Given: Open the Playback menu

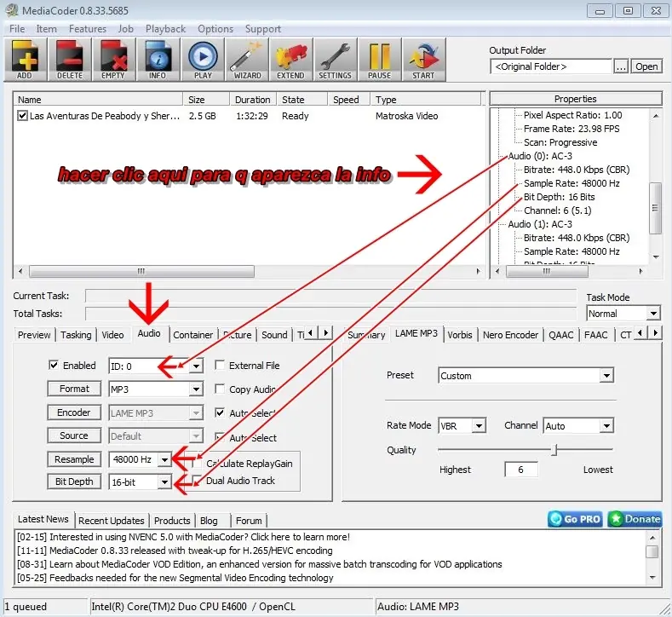Looking at the screenshot, I should tap(165, 29).
